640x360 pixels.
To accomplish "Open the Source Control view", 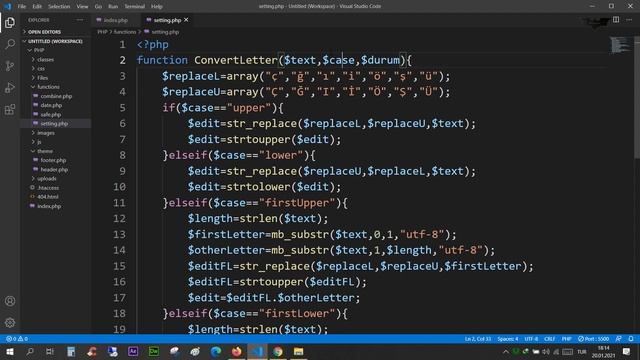I will tap(10, 66).
